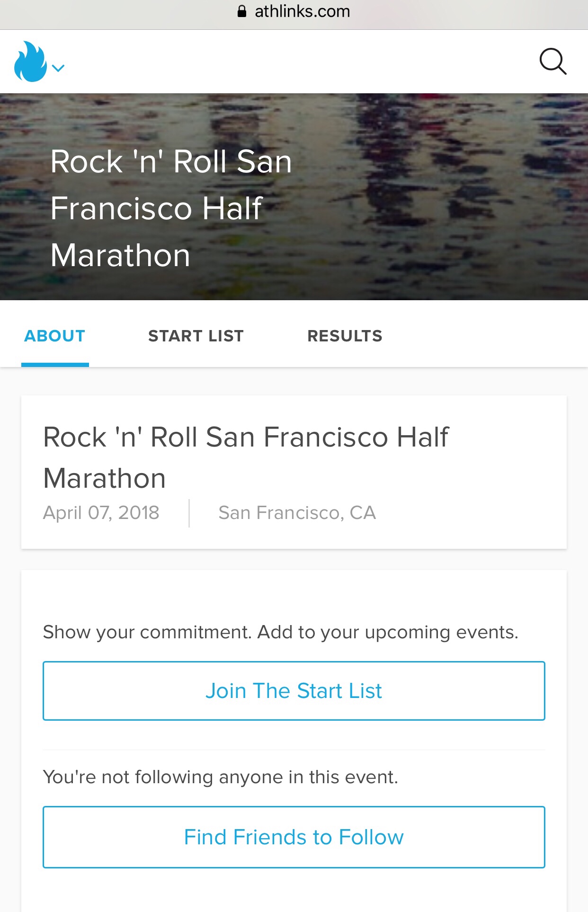Switch to the Start List tab
The height and width of the screenshot is (912, 588).
[x=196, y=336]
